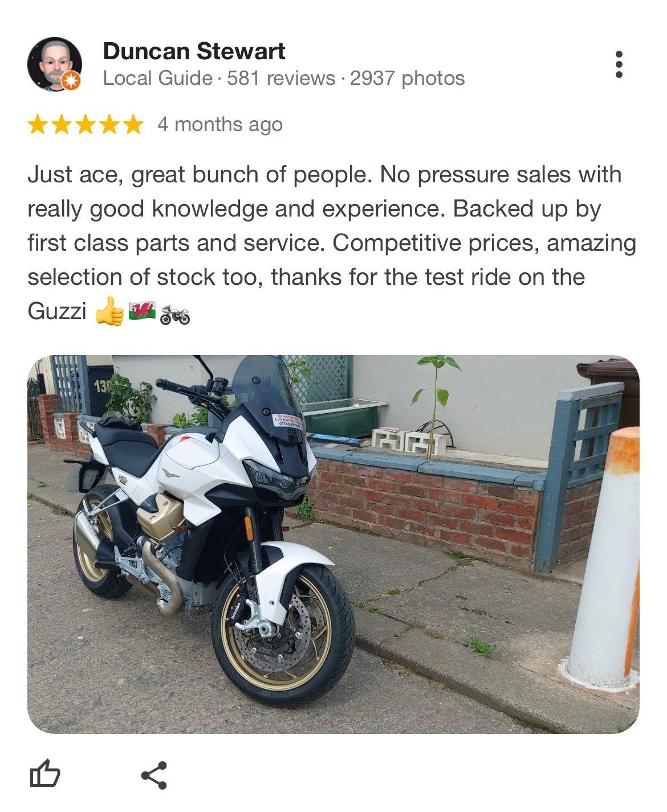Viewport: 667px width, 812px height.
Task: Open Duncan Stewart's profile avatar
Action: click(55, 64)
